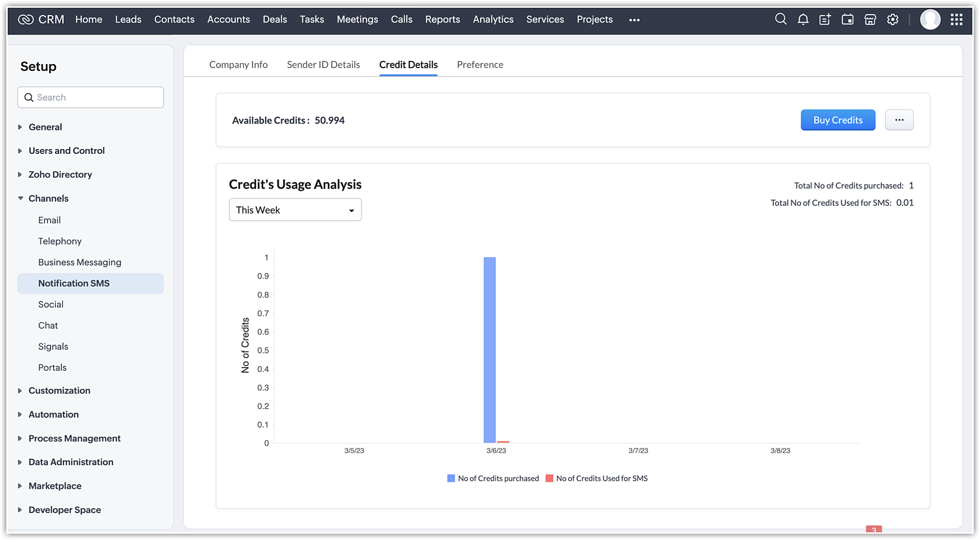Toggle 'No of Credits Used for SMS' legend
This screenshot has height=540, width=980.
point(597,478)
